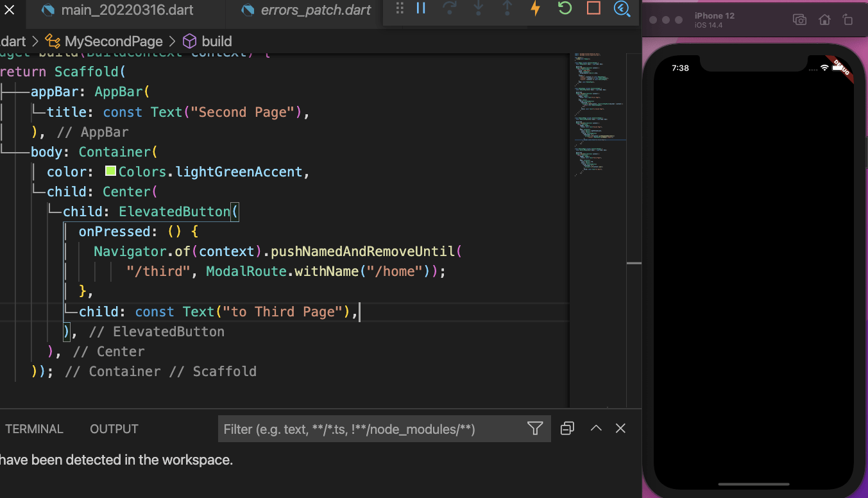Collapse all problems with the panel icon
Screen dimensions: 868x498
click(x=567, y=429)
